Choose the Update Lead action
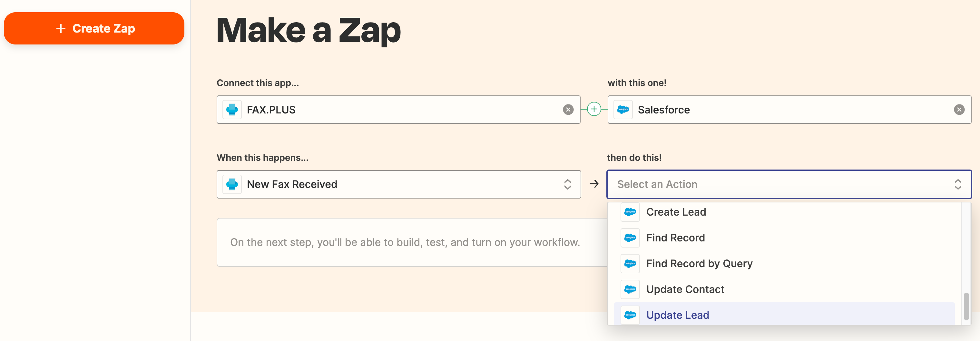980x341 pixels. click(784, 314)
